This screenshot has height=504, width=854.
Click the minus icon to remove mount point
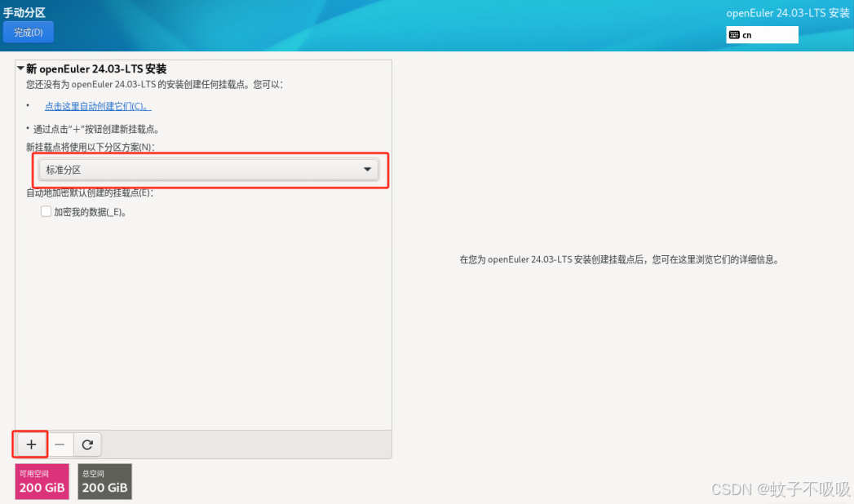tap(60, 444)
